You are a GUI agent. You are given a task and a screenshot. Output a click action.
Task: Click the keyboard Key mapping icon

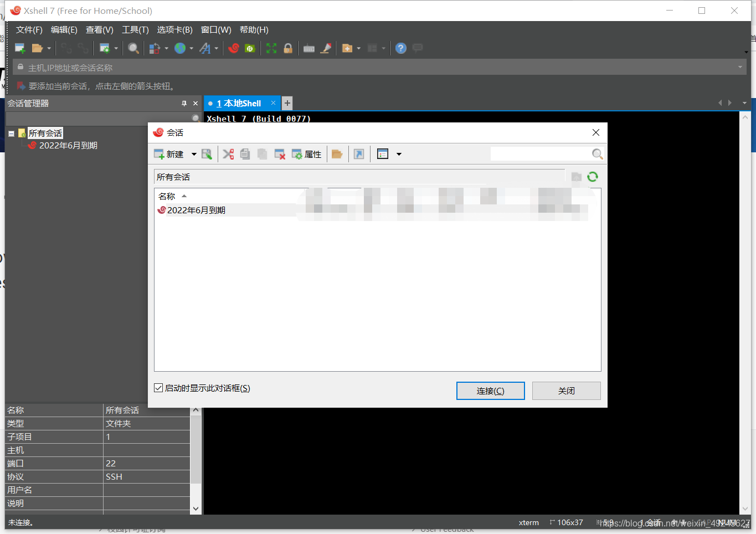(x=309, y=49)
